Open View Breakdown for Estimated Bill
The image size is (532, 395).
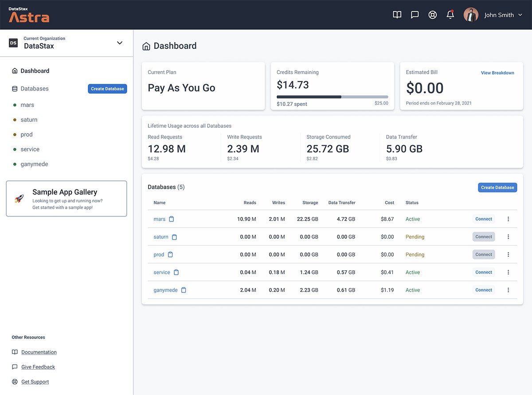coord(497,72)
